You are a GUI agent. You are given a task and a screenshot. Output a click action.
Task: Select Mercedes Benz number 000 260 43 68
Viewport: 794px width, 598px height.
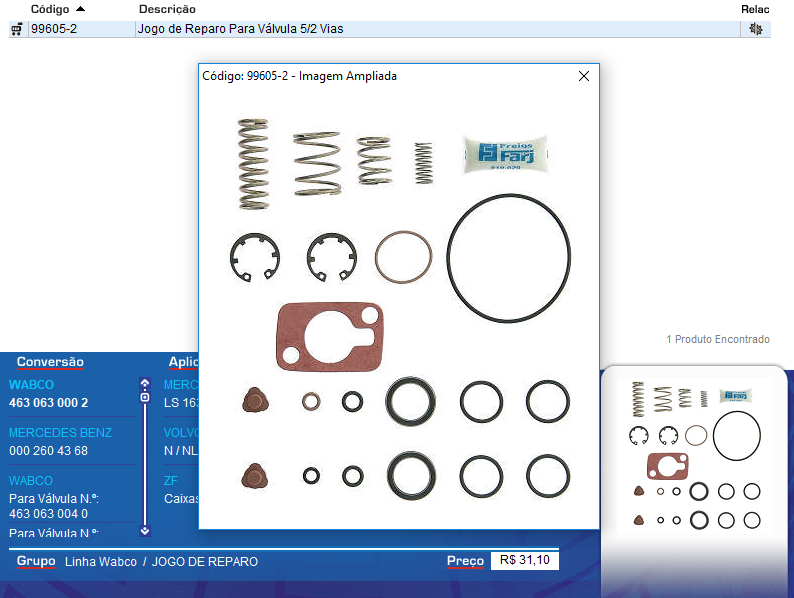click(49, 451)
